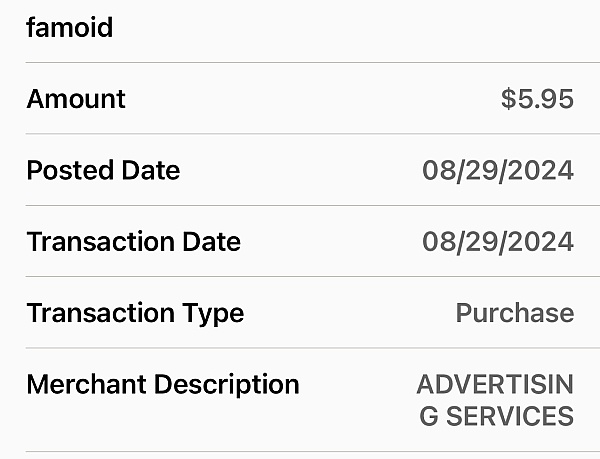Tap the Amount label
This screenshot has height=459, width=600.
(x=76, y=99)
